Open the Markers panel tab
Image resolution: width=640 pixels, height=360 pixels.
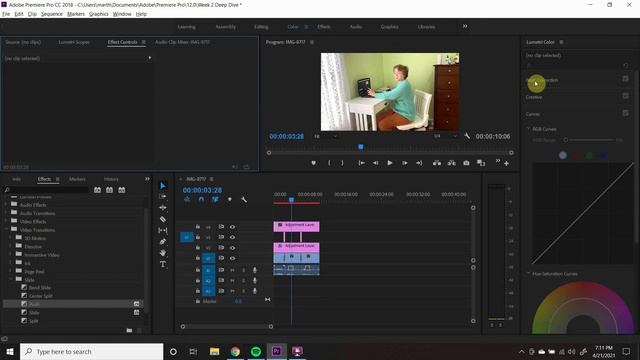pyautogui.click(x=77, y=179)
